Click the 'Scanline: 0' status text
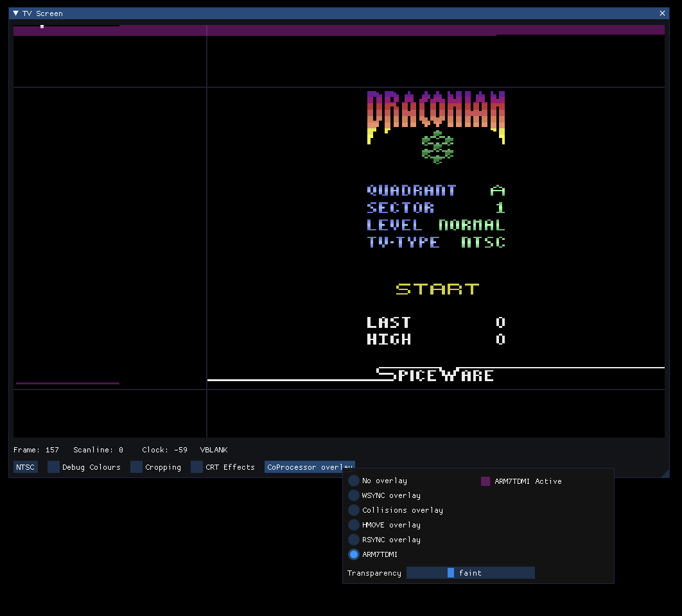This screenshot has height=616, width=682. pos(98,450)
